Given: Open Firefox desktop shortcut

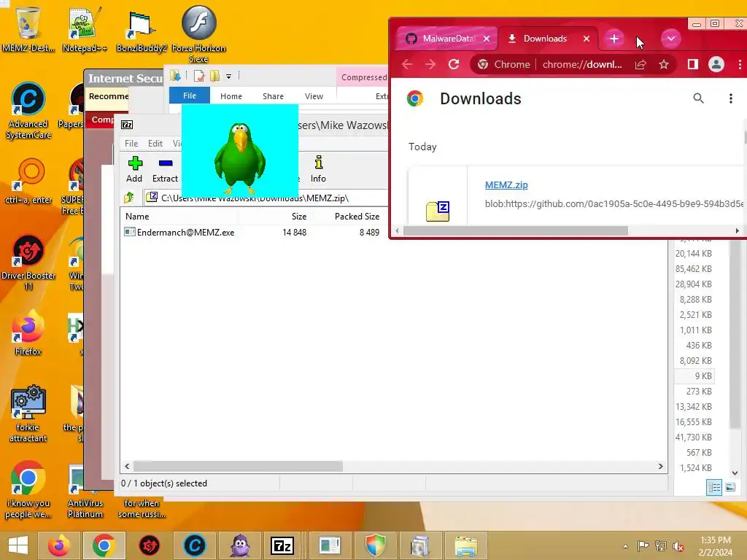Looking at the screenshot, I should (x=28, y=332).
